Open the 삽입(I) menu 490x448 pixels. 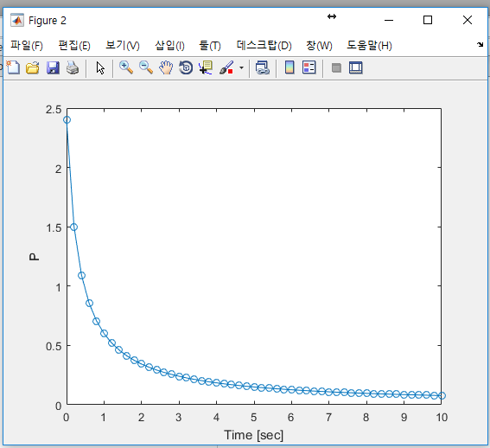[169, 45]
